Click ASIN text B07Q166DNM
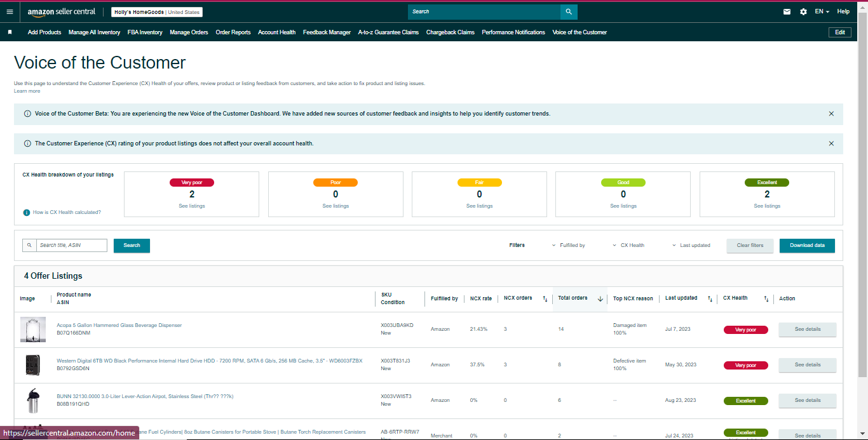The height and width of the screenshot is (440, 868). (x=74, y=333)
